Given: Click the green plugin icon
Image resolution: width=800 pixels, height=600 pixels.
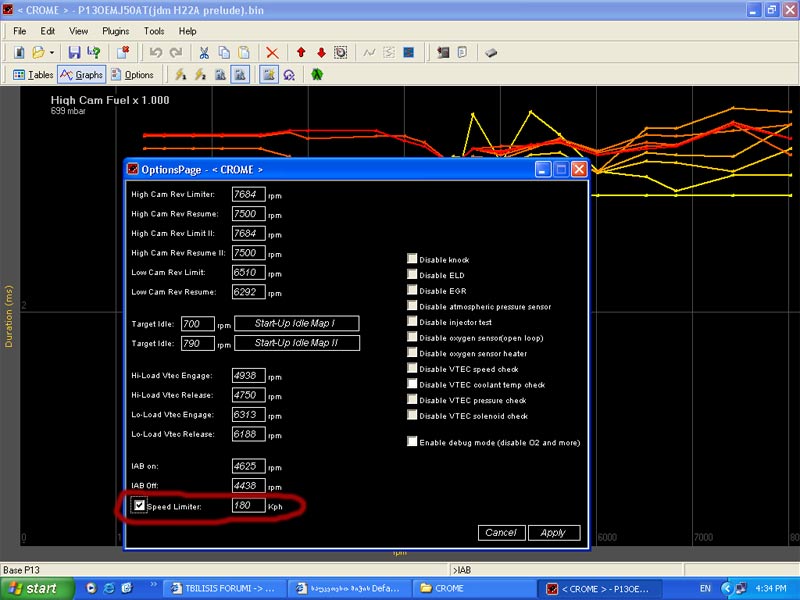Looking at the screenshot, I should click(x=317, y=75).
